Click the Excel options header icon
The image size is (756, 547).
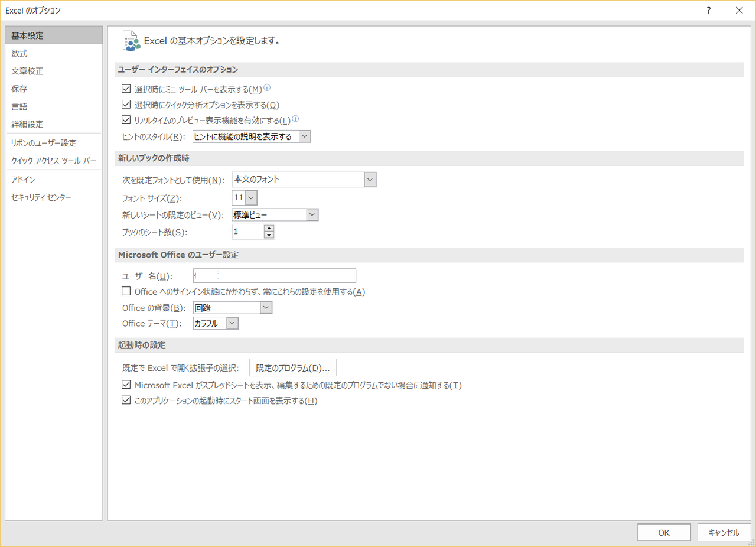[x=131, y=41]
